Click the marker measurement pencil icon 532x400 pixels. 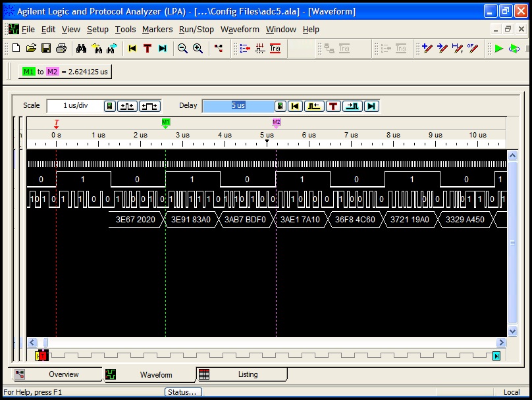pos(458,48)
